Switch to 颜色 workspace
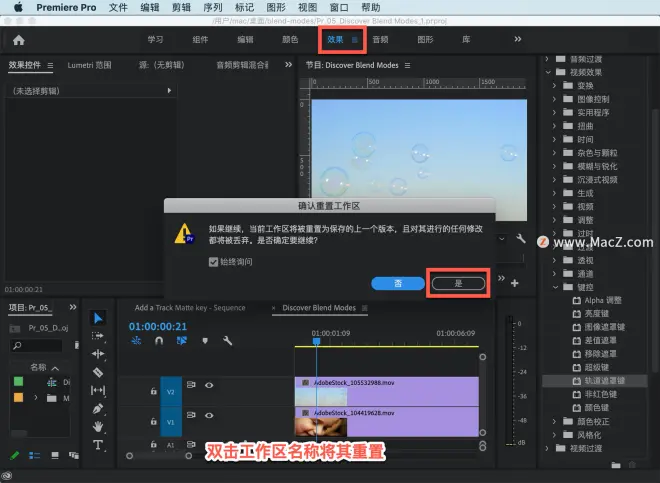This screenshot has width=660, height=483. pos(290,39)
